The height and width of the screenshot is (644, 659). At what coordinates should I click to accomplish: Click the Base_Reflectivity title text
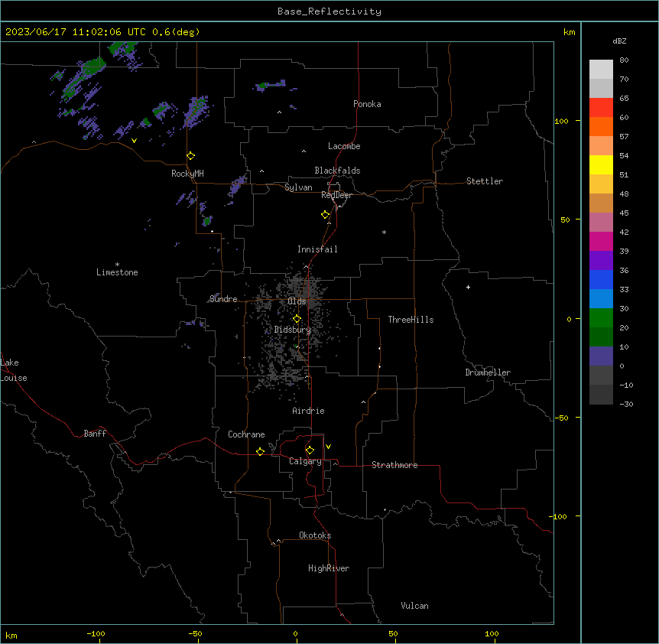click(x=329, y=11)
